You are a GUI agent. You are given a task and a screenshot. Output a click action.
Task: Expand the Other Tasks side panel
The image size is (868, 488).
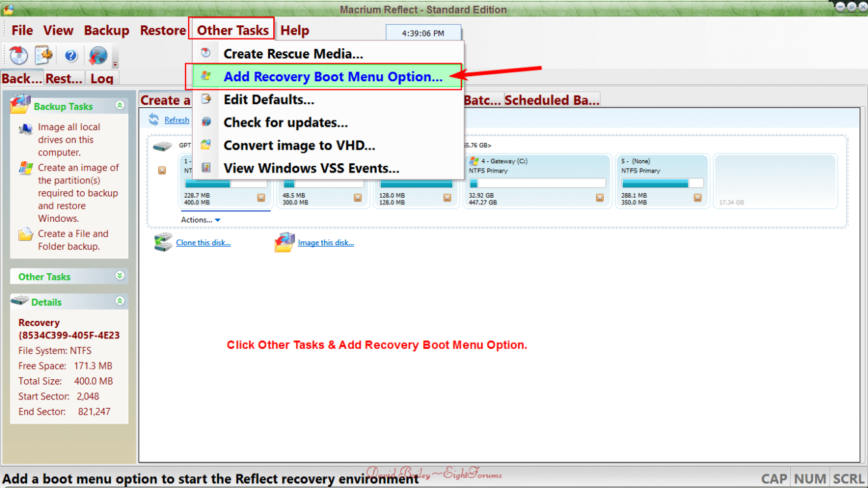pos(120,275)
